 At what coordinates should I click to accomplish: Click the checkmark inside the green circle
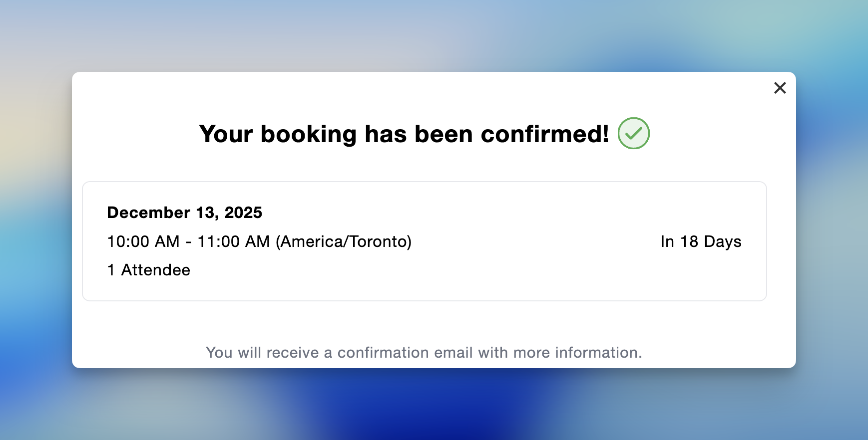(x=634, y=133)
